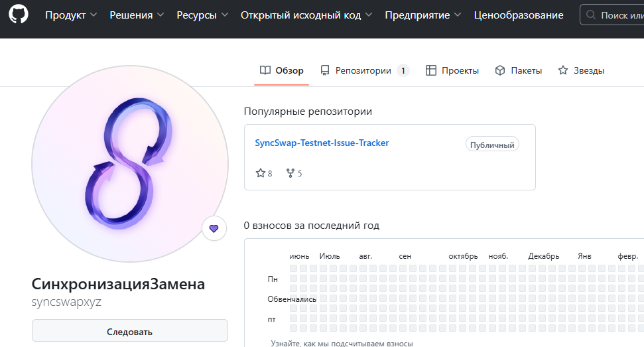Click the нояб. month label in calendar
Viewport: 644px width, 347px height.
[498, 256]
